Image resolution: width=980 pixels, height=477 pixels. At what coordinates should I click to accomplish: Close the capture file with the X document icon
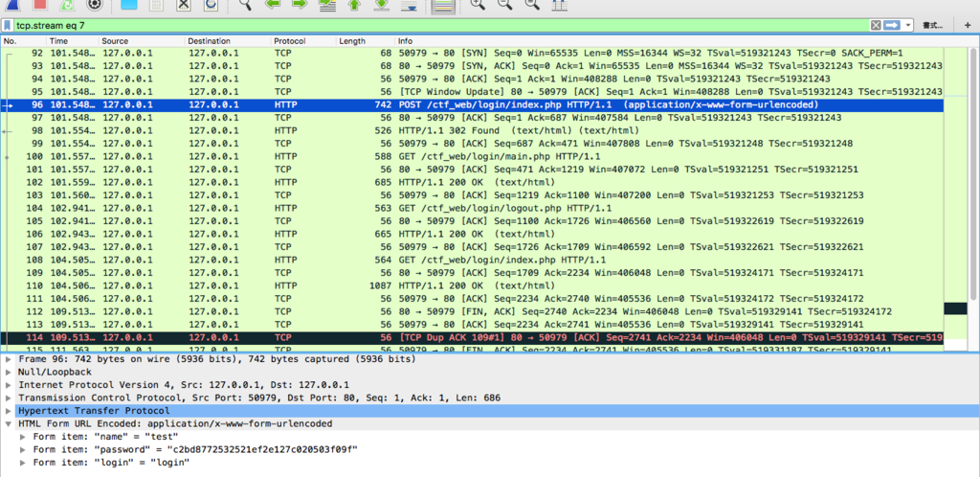184,5
